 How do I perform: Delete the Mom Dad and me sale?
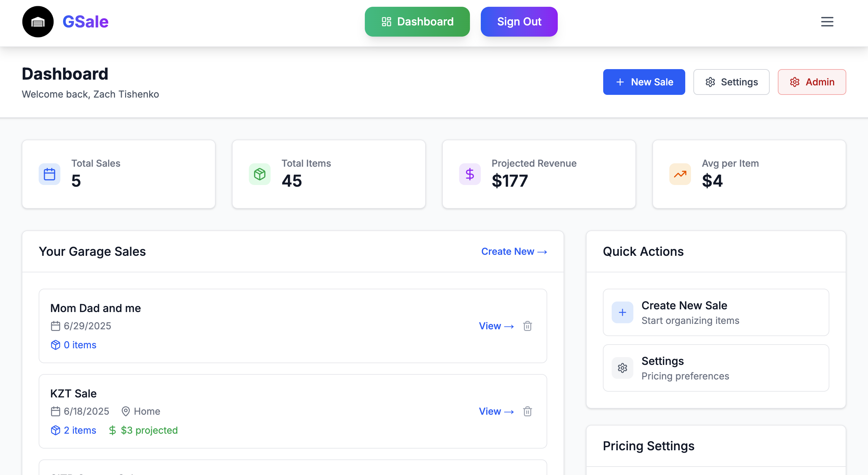pos(528,326)
